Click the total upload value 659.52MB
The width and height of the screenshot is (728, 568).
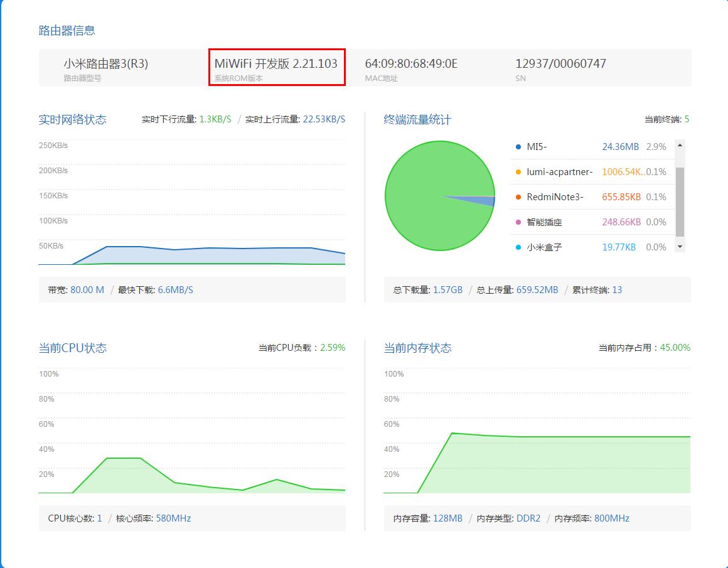point(537,290)
